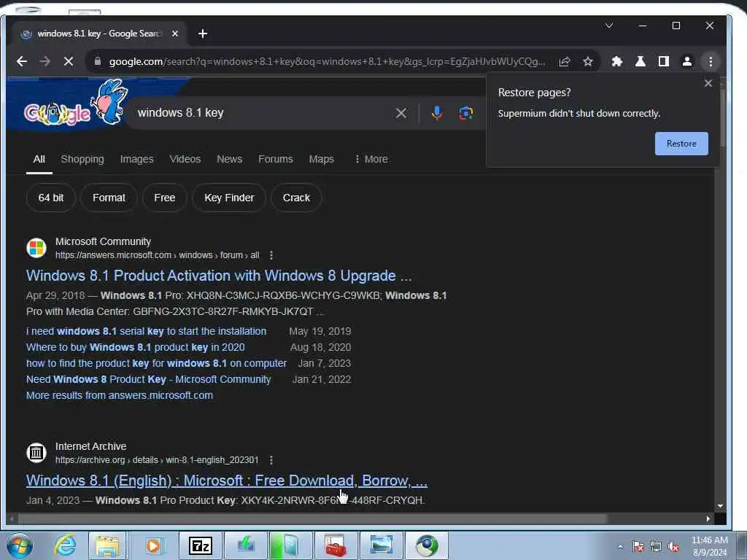The image size is (747, 560).
Task: Search by image with Lens icon
Action: (465, 113)
